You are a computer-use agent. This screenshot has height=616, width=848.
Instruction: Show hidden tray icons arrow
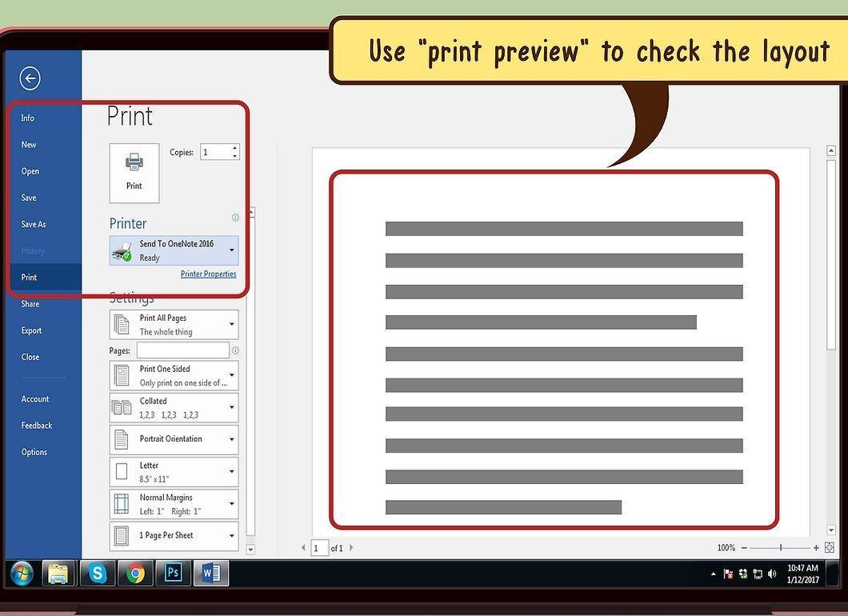(x=714, y=574)
